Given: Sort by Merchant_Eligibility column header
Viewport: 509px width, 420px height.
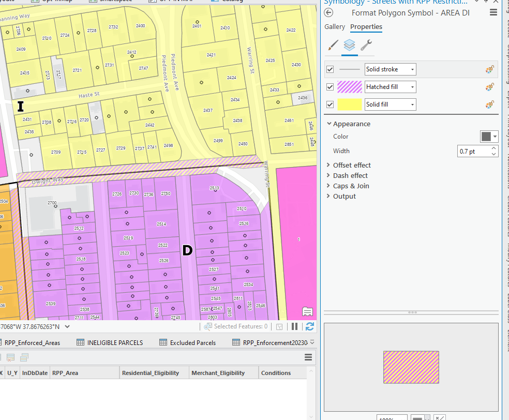Looking at the screenshot, I should pyautogui.click(x=218, y=373).
